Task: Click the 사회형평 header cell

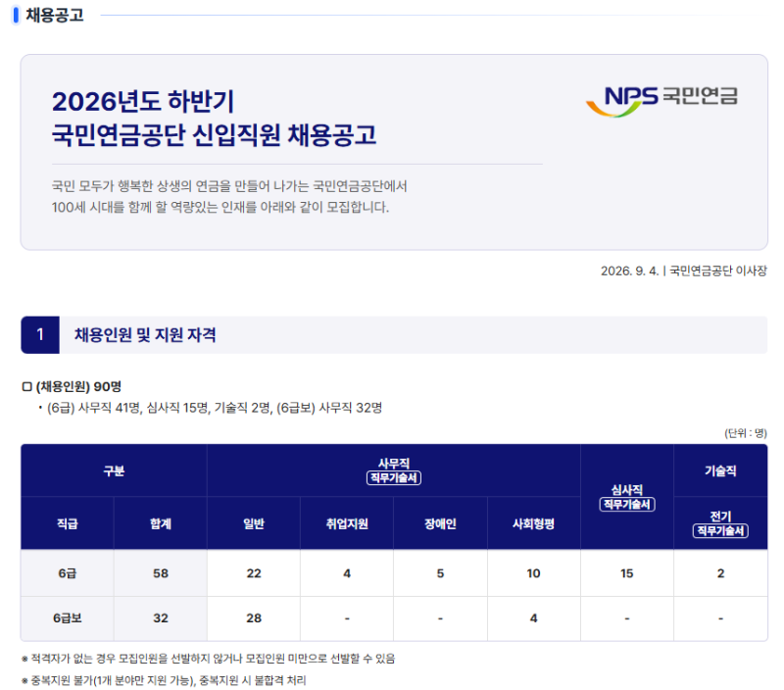Action: [533, 523]
